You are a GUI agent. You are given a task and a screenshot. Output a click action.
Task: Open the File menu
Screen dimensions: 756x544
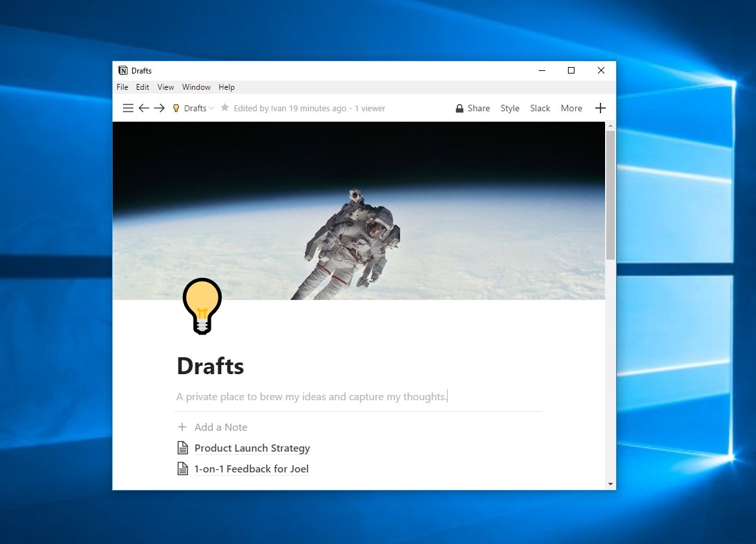[x=122, y=87]
